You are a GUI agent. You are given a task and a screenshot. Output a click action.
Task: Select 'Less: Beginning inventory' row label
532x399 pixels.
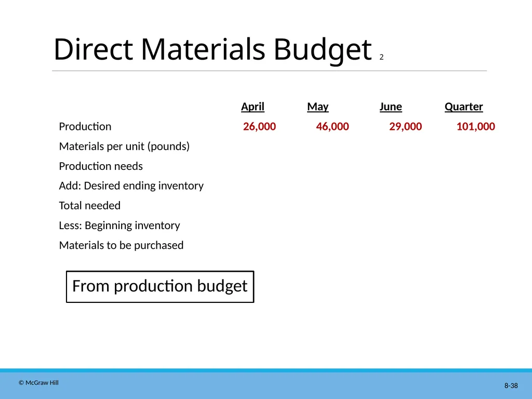119,225
